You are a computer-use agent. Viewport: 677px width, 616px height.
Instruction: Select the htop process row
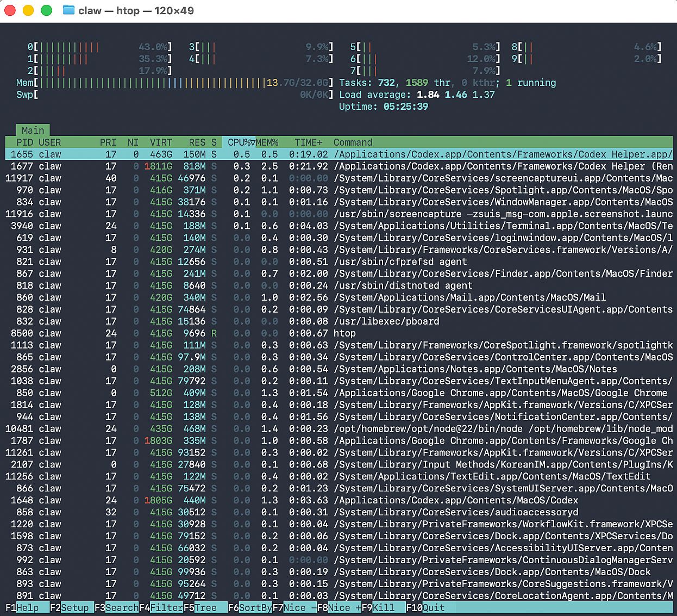click(339, 333)
